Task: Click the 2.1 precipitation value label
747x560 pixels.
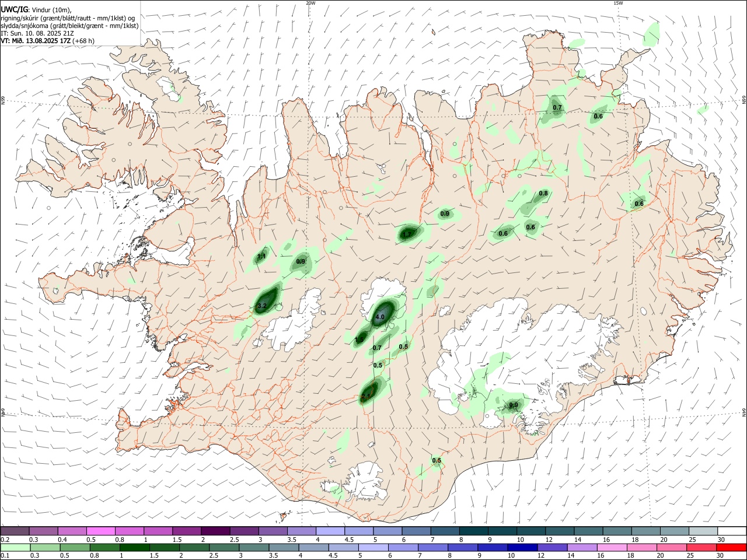Action: [366, 396]
